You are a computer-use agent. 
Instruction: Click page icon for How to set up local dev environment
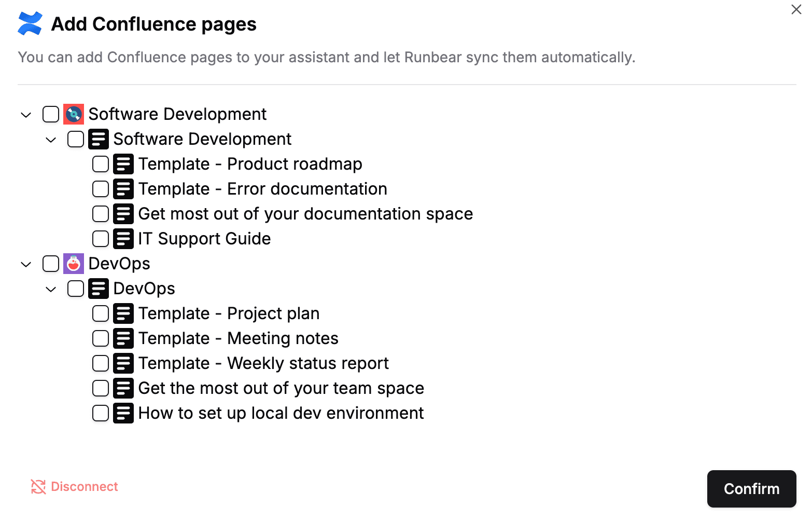[x=123, y=413]
